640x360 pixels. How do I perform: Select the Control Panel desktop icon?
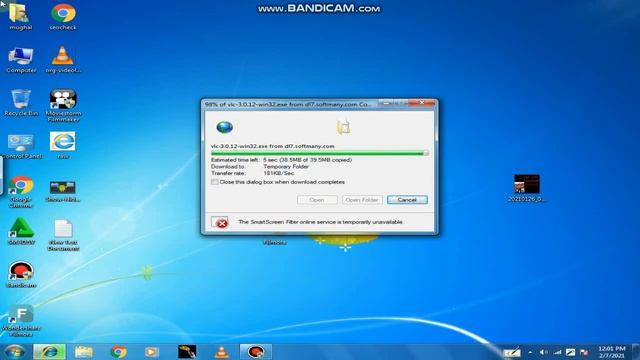tap(21, 146)
